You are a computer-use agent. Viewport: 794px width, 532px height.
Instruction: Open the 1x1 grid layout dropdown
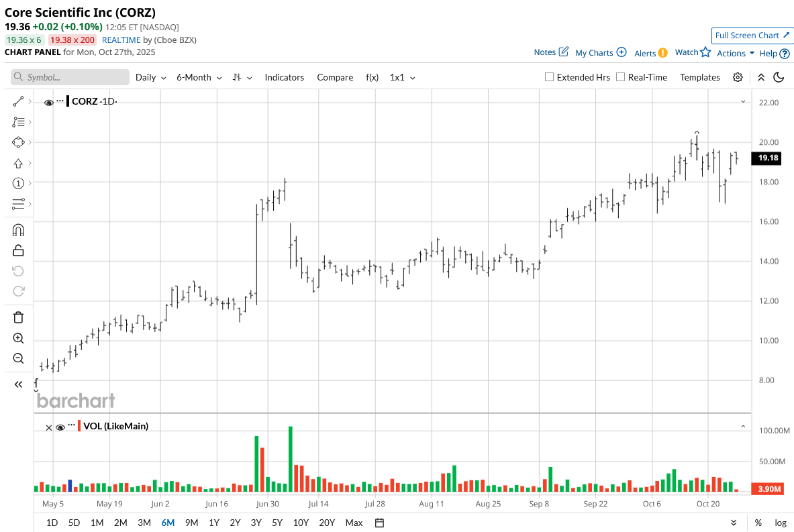click(403, 77)
